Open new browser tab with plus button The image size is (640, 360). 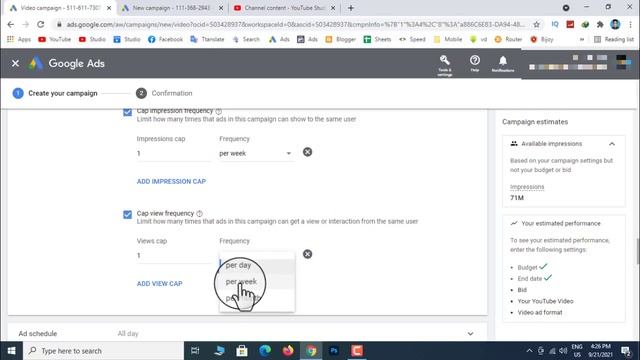[351, 8]
